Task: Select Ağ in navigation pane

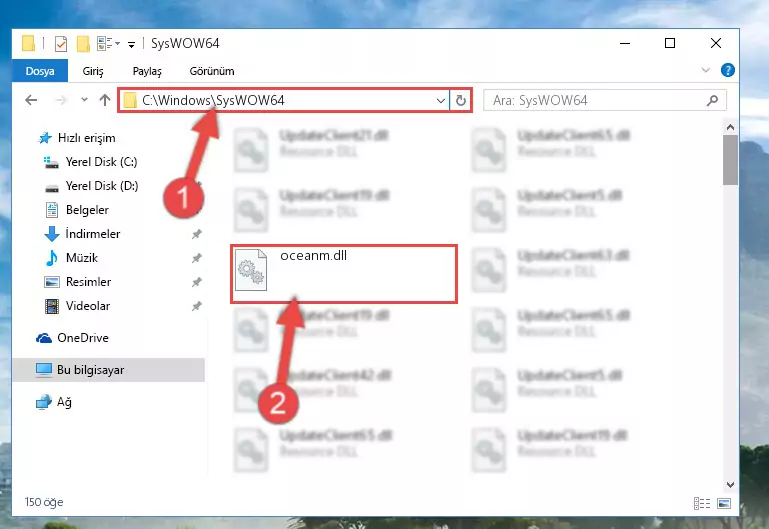Action: tap(53, 402)
